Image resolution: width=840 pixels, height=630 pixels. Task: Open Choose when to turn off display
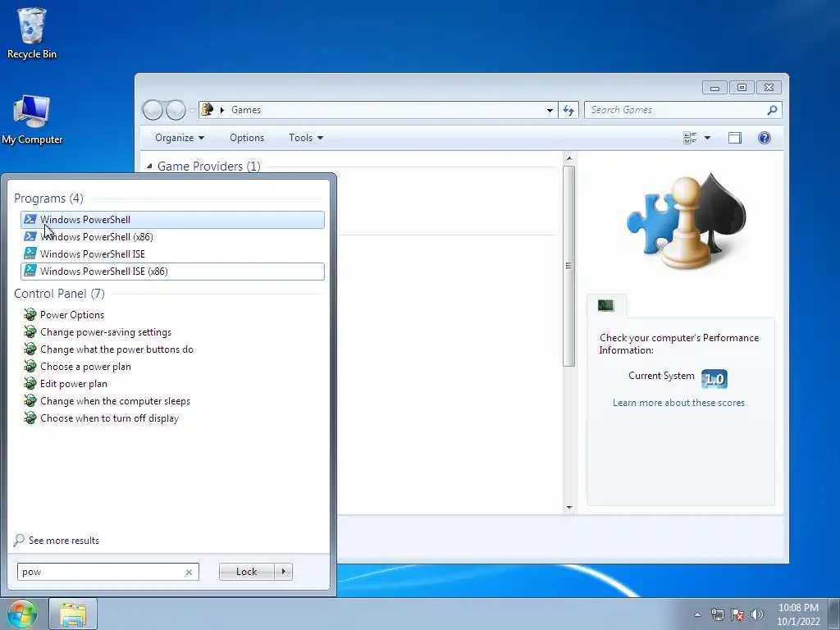coord(109,418)
